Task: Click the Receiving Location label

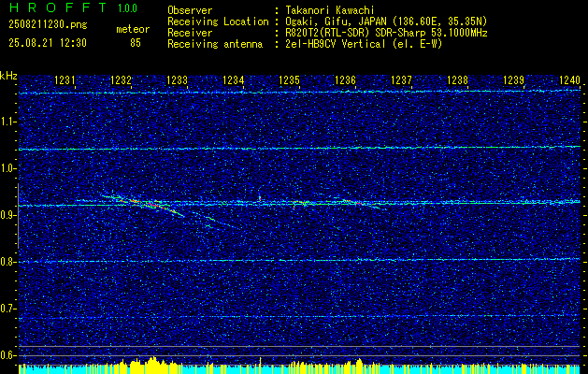Action: point(218,22)
